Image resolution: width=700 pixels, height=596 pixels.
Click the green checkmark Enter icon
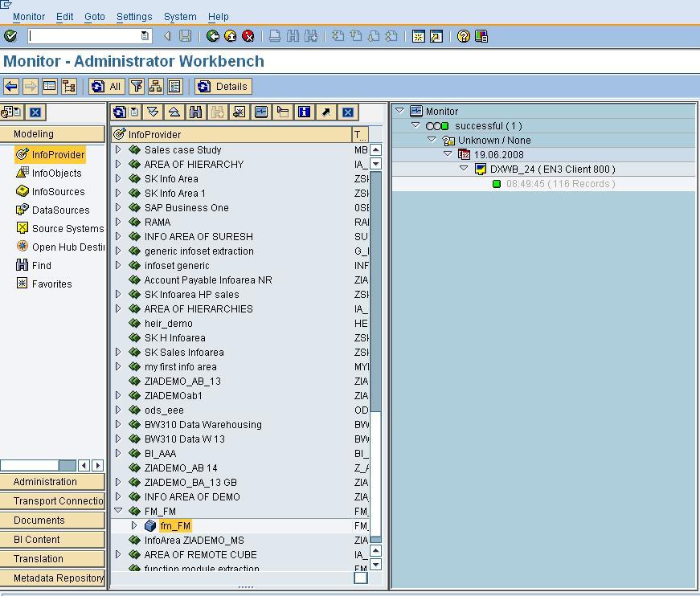pyautogui.click(x=10, y=36)
